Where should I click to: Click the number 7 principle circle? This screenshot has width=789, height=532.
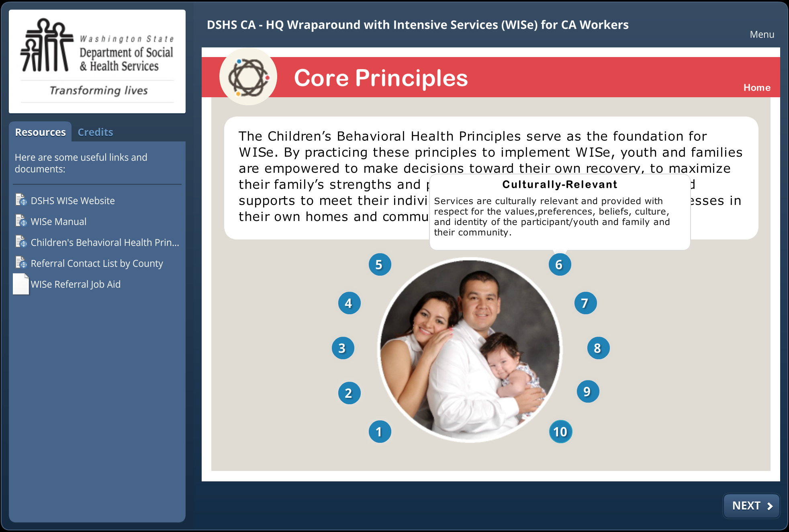pos(585,303)
